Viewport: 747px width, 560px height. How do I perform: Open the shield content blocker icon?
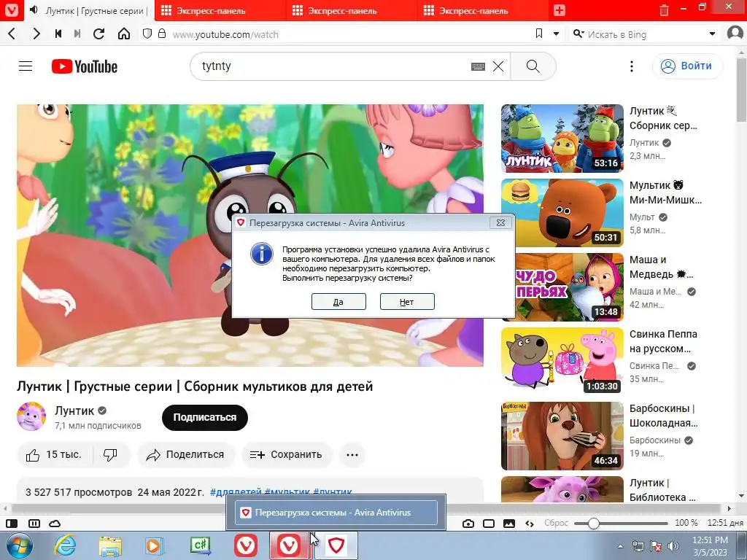click(147, 34)
